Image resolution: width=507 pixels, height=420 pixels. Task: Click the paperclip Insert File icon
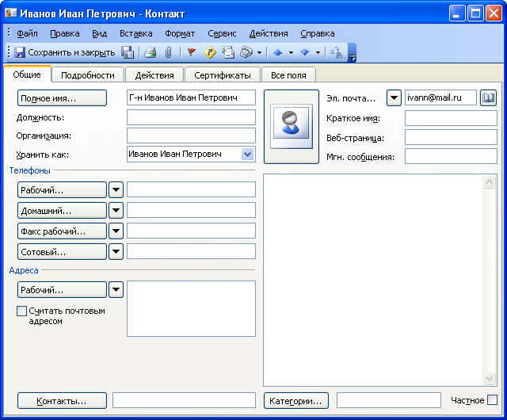pos(168,52)
